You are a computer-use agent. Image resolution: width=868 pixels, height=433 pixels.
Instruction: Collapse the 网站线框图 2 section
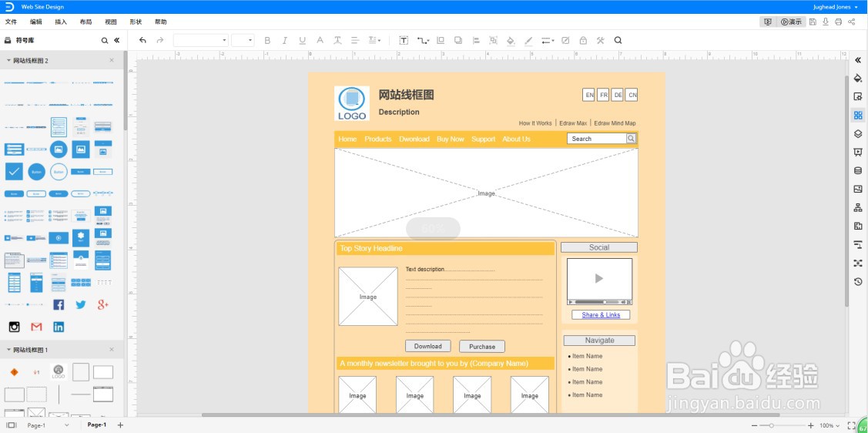tap(8, 60)
